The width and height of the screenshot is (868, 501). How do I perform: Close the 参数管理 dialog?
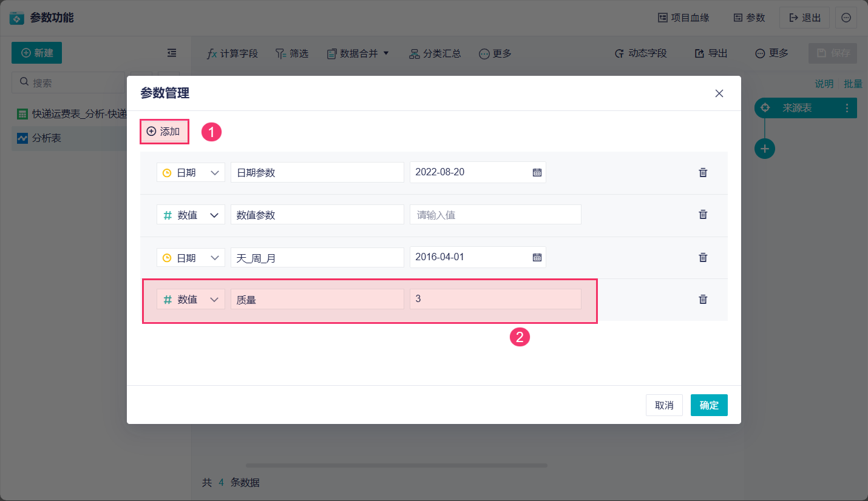[719, 93]
